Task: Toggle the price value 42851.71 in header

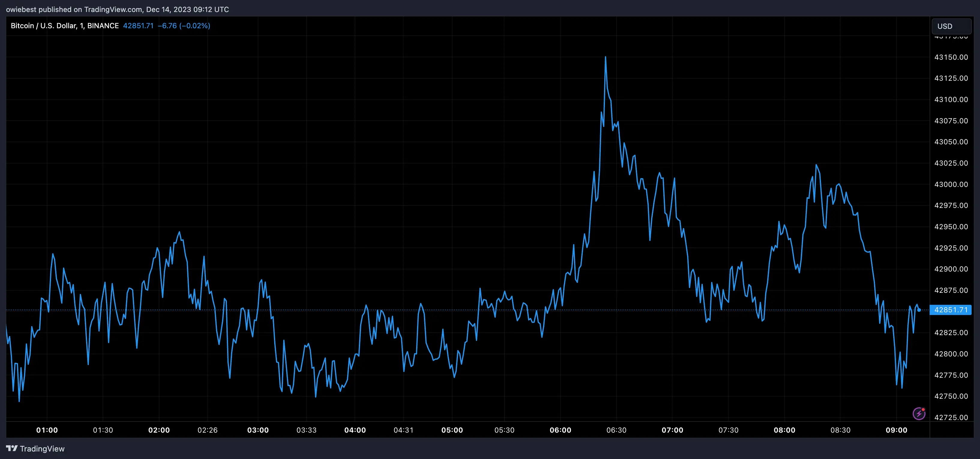Action: pos(139,25)
